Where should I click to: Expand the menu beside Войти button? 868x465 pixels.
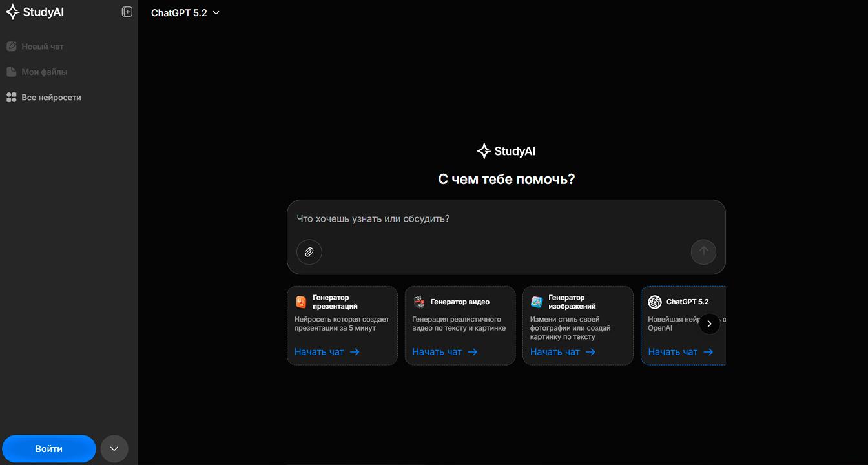tap(114, 449)
